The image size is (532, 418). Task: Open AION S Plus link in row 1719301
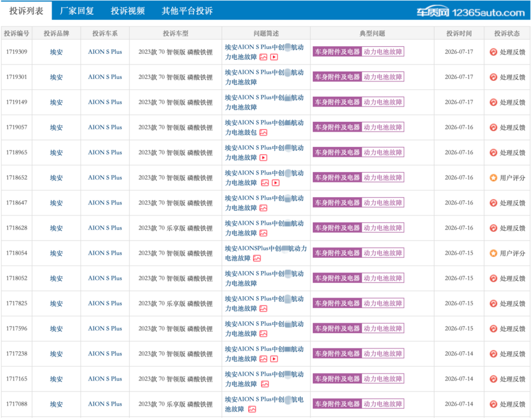[105, 77]
